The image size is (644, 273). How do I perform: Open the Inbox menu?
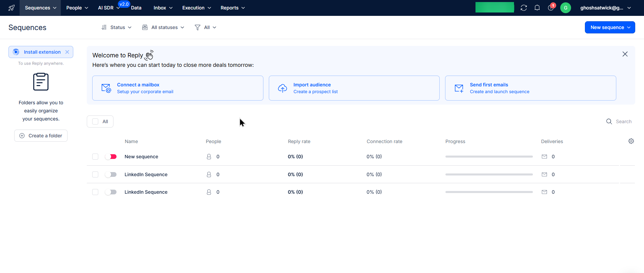pyautogui.click(x=163, y=8)
